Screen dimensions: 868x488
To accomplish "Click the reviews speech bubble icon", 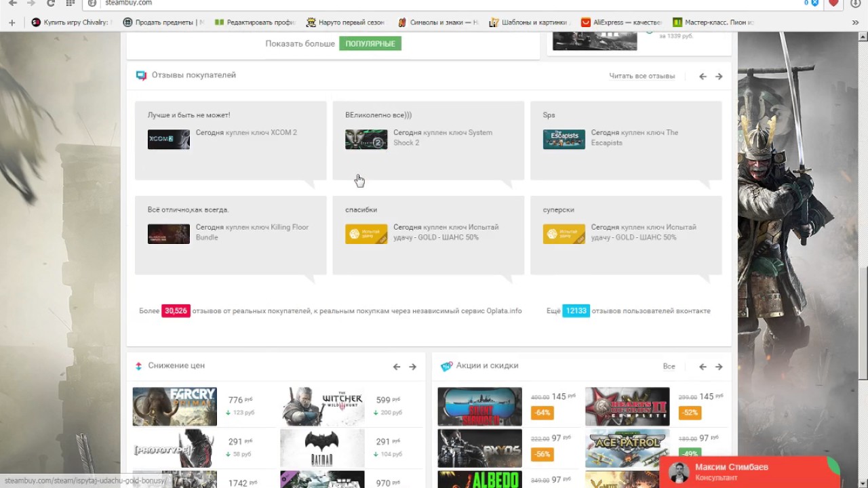I will pyautogui.click(x=141, y=75).
